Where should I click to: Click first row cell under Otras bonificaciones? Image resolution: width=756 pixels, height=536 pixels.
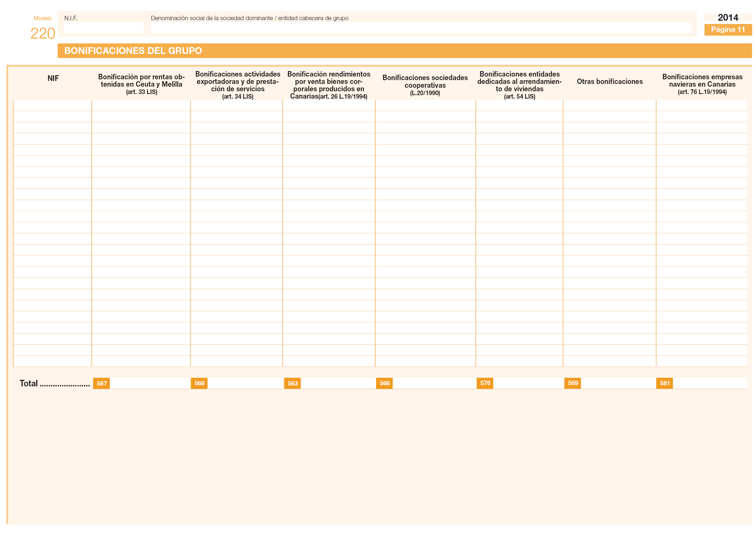tap(609, 106)
